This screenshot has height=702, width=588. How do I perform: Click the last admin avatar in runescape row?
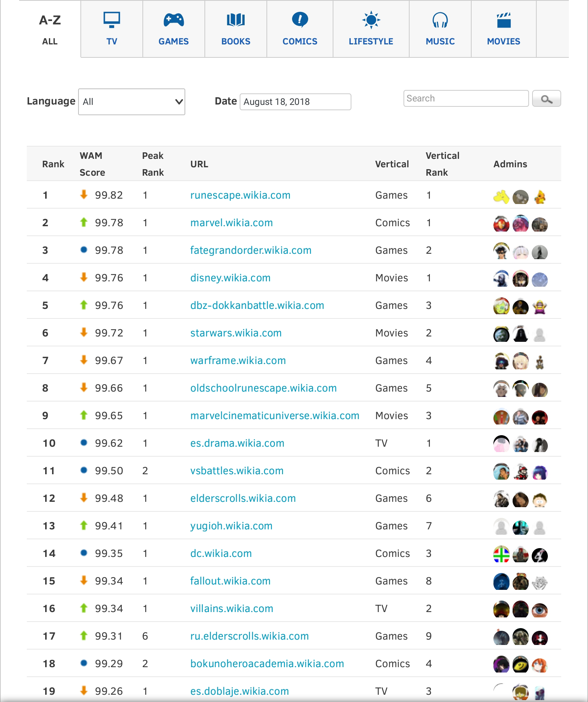tap(539, 197)
